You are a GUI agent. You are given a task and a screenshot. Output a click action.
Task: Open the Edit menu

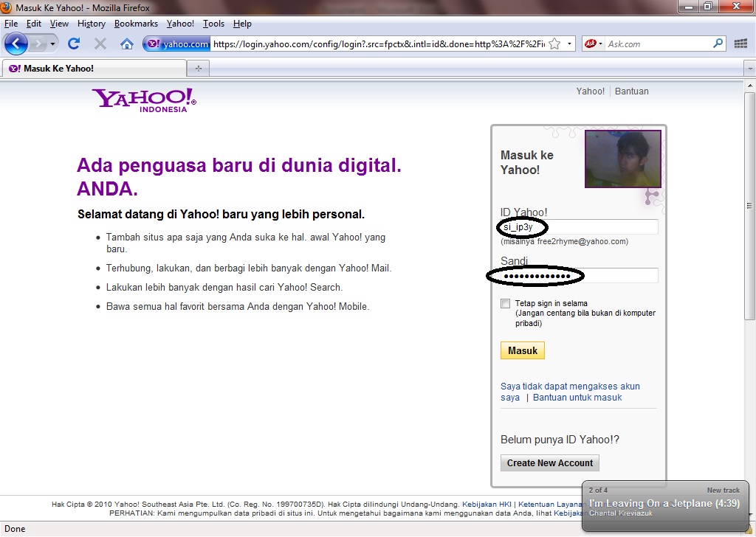[x=34, y=24]
